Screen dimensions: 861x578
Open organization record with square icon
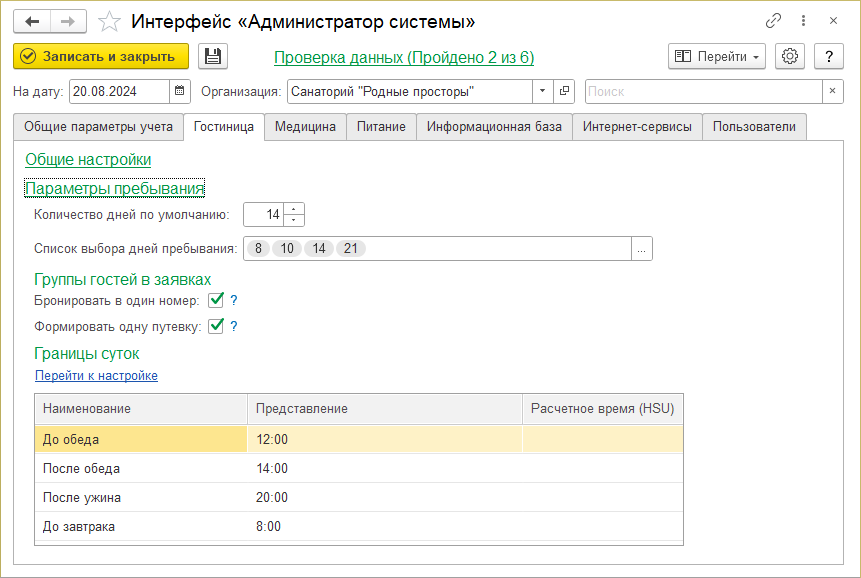pos(565,91)
